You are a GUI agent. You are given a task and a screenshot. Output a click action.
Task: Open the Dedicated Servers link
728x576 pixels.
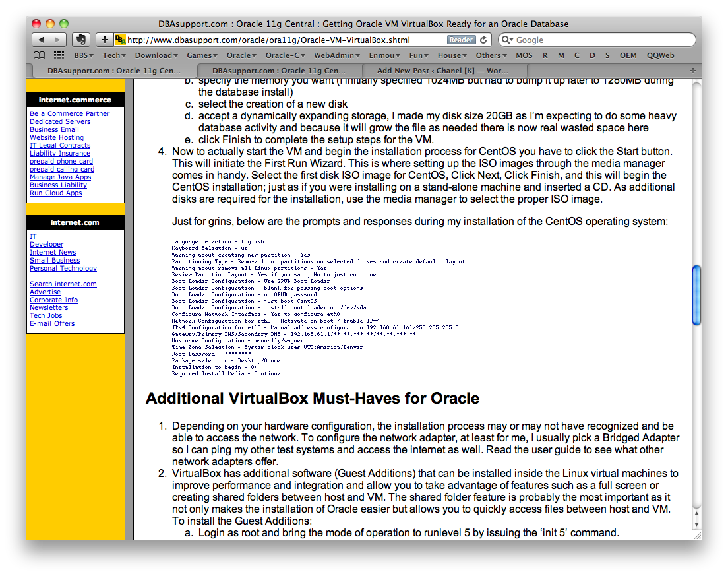(x=60, y=121)
